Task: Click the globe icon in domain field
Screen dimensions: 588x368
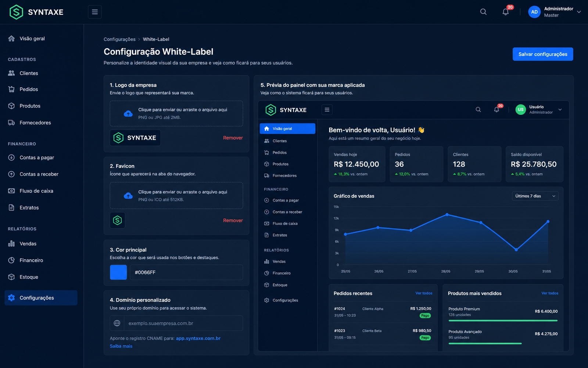Action: 117,323
